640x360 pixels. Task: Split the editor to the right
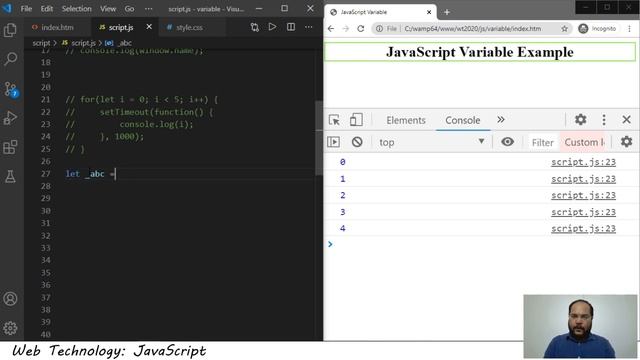291,27
